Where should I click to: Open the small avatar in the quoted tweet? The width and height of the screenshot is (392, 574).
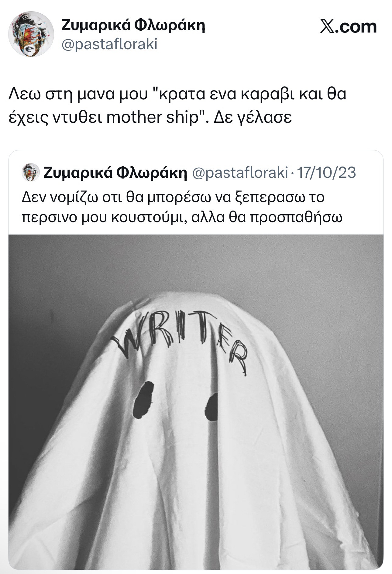pos(31,172)
